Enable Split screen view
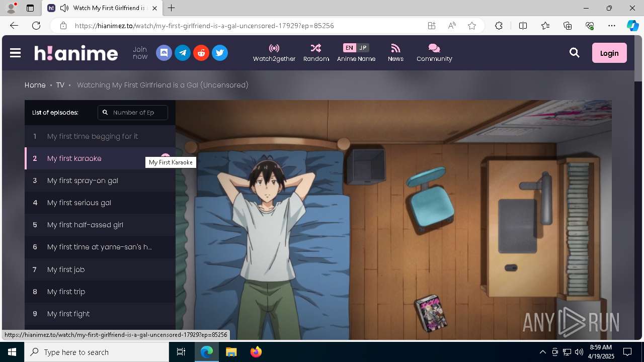 (523, 26)
